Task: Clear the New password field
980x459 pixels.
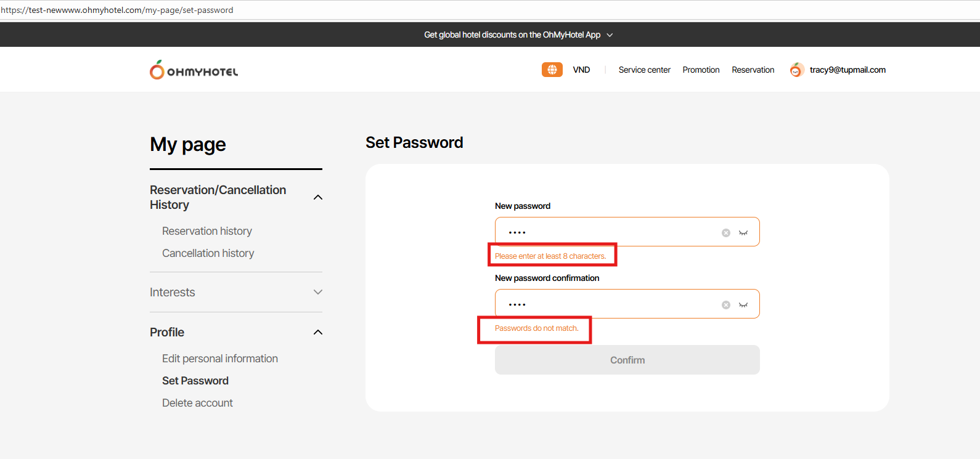Action: point(726,233)
